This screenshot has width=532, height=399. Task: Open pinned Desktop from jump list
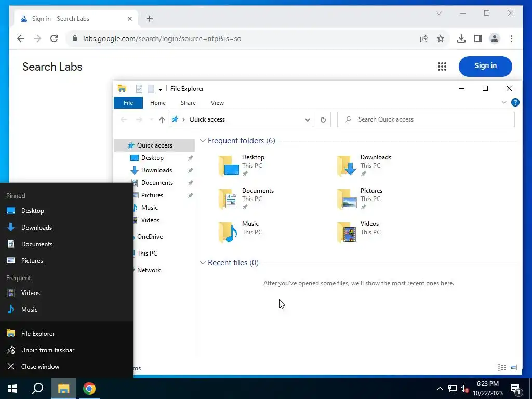[x=66, y=211]
